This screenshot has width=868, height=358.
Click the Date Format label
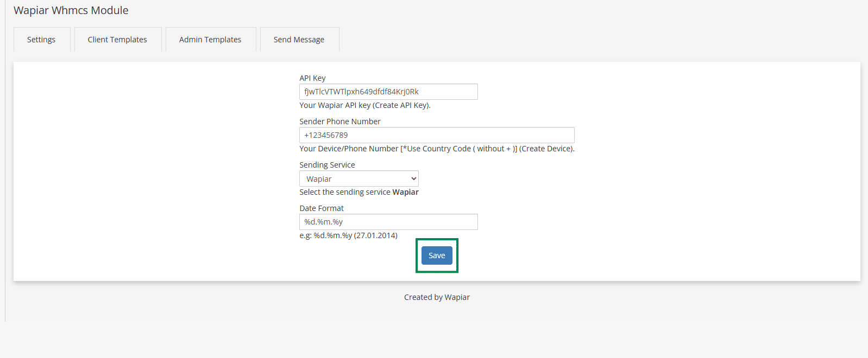[322, 208]
